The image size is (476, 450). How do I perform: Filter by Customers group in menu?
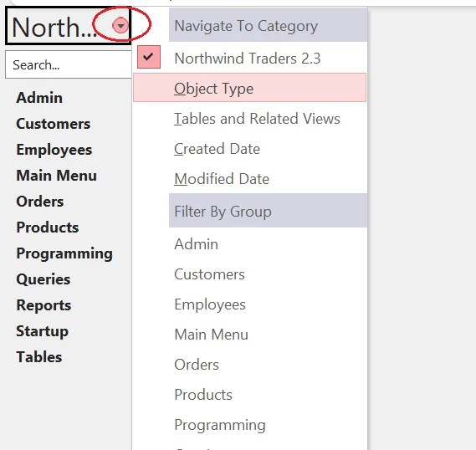tap(249, 274)
